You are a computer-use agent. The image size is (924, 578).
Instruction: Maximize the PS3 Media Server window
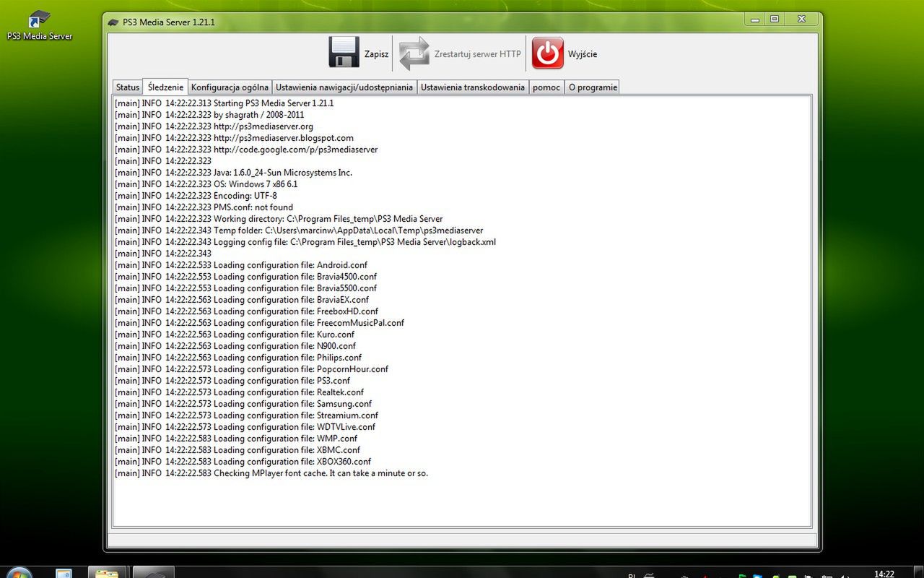pyautogui.click(x=775, y=19)
